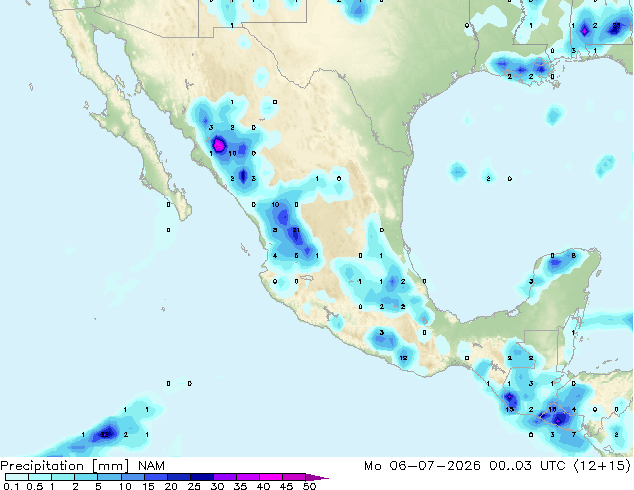This screenshot has width=634, height=490.
Task: Click the '23' value in the top-right
Action: 616,25
